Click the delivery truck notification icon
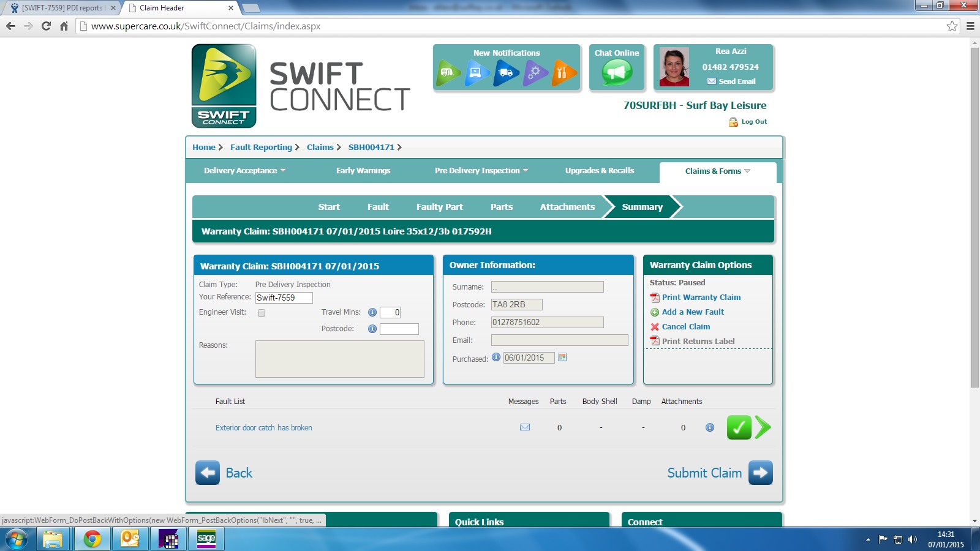 pos(506,73)
